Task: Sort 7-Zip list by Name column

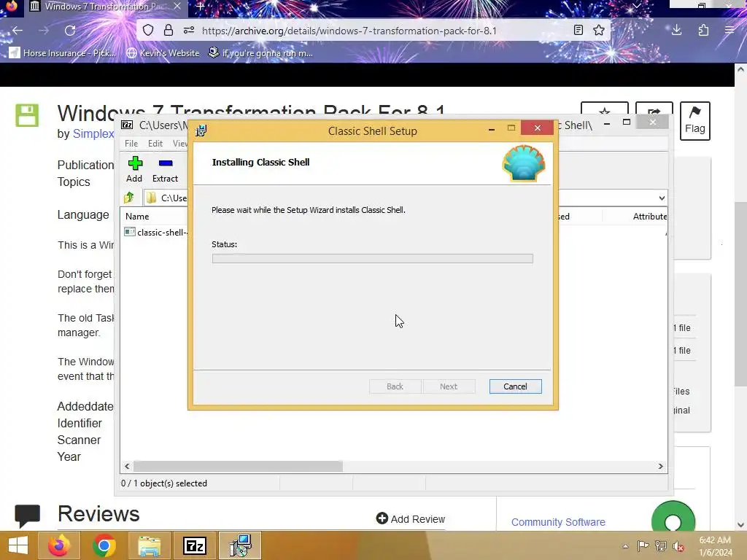Action: pyautogui.click(x=137, y=216)
